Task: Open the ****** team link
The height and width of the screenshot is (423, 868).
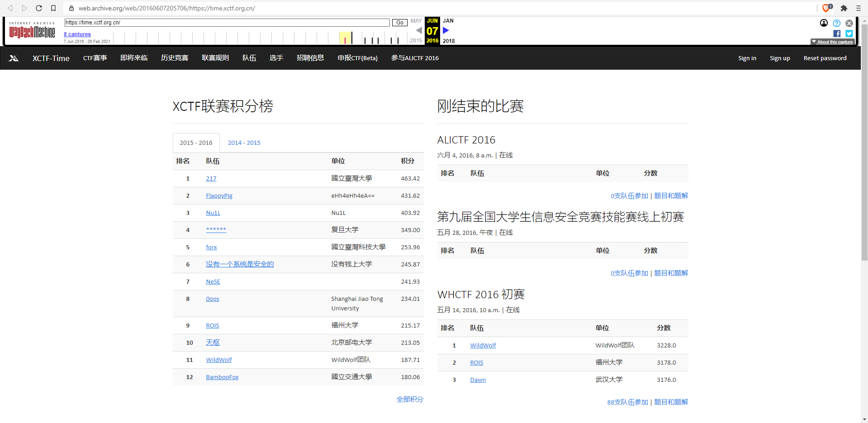Action: (x=216, y=230)
